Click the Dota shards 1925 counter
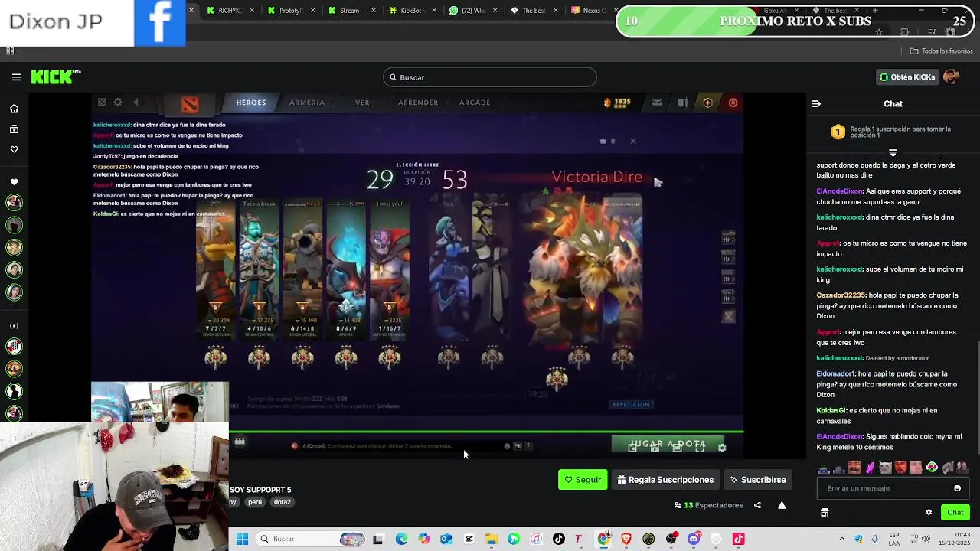This screenshot has height=551, width=980. 617,103
